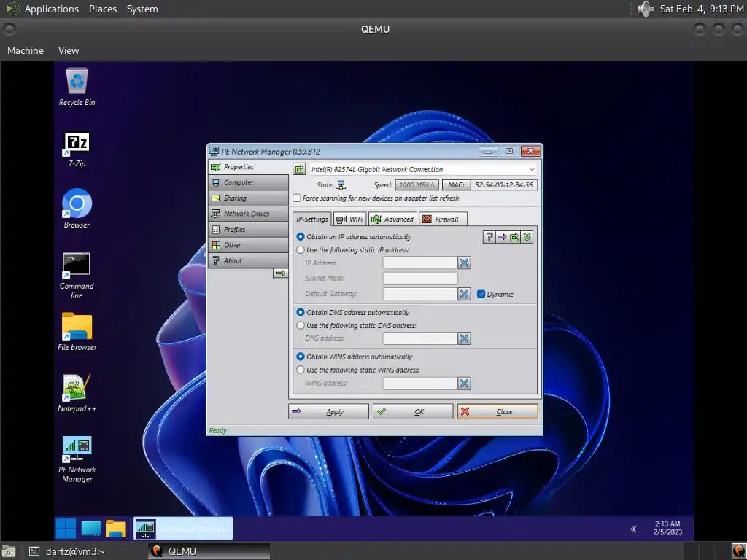
Task: Open Notepad++ desktop shortcut
Action: tap(77, 393)
